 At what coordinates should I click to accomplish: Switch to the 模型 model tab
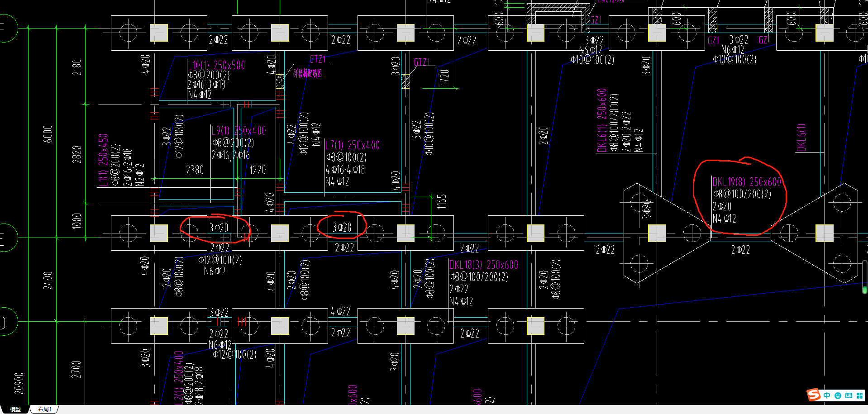[x=15, y=409]
